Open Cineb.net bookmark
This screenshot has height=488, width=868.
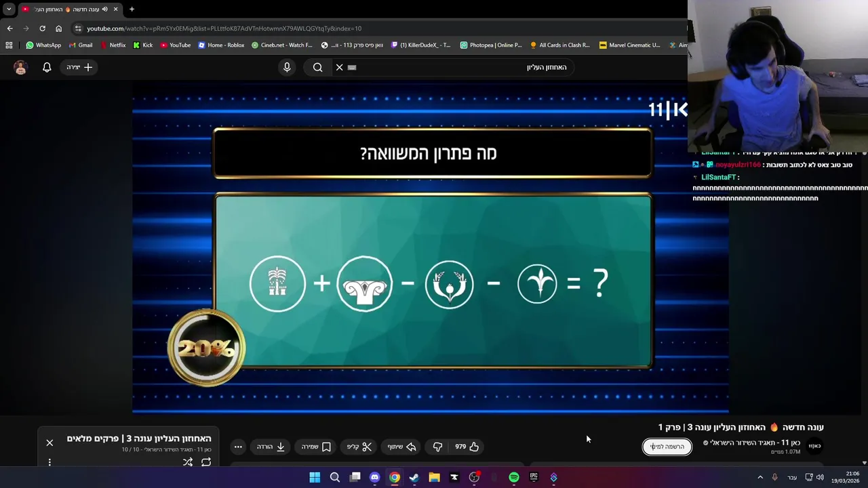(281, 45)
